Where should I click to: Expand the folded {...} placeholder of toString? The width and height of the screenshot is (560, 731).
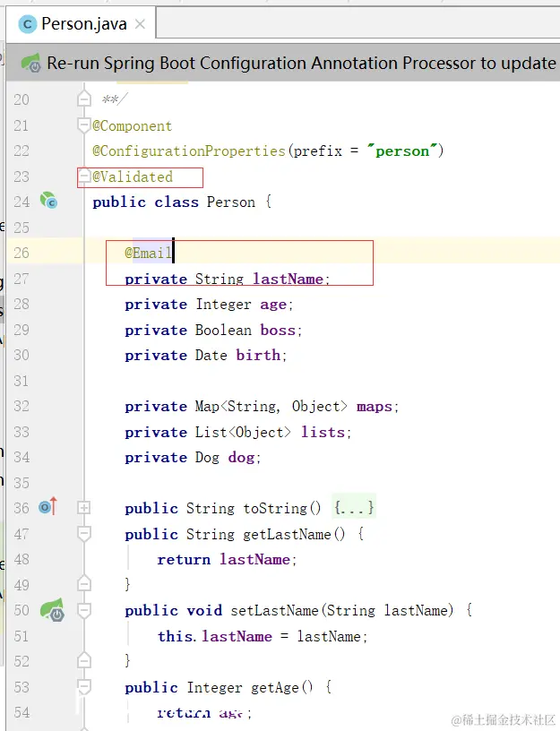(354, 507)
